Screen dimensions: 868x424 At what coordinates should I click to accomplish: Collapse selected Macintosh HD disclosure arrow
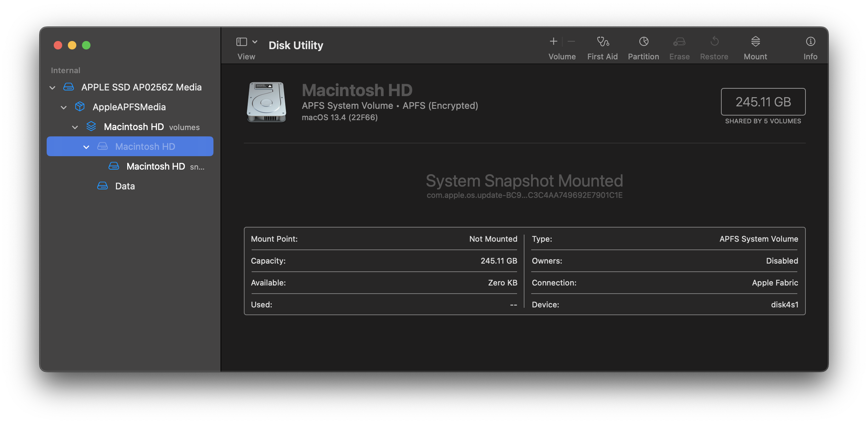click(x=86, y=147)
